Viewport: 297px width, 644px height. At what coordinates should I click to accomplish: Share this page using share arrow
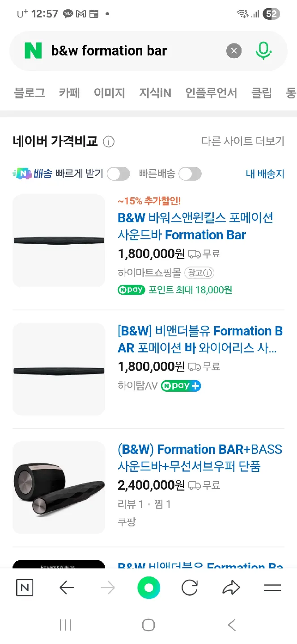(x=231, y=588)
